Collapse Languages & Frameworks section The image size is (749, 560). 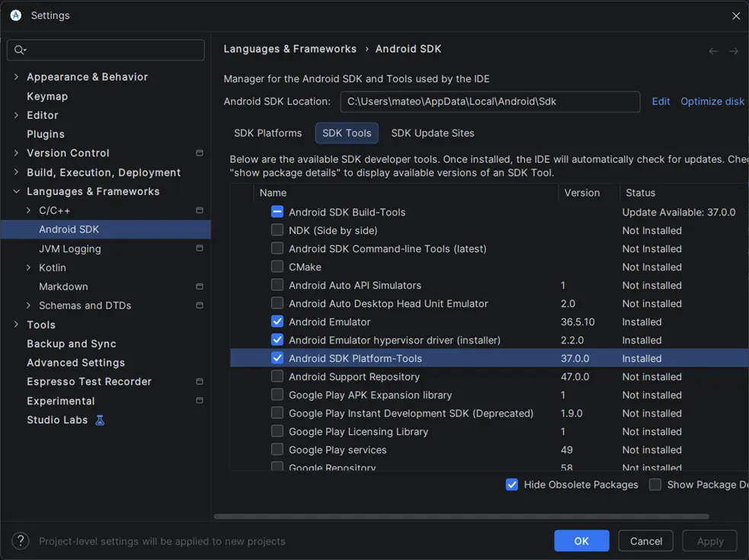point(16,191)
